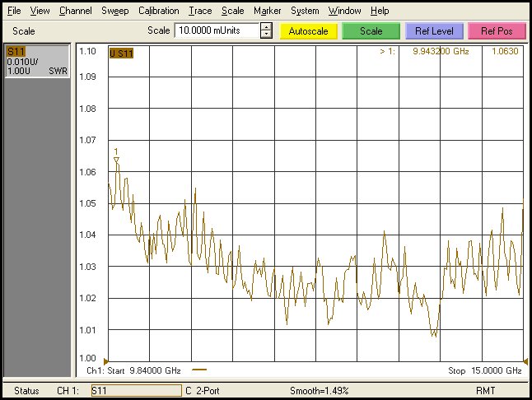This screenshot has width=532, height=400.
Task: Open the Sweep menu
Action: pyautogui.click(x=114, y=11)
